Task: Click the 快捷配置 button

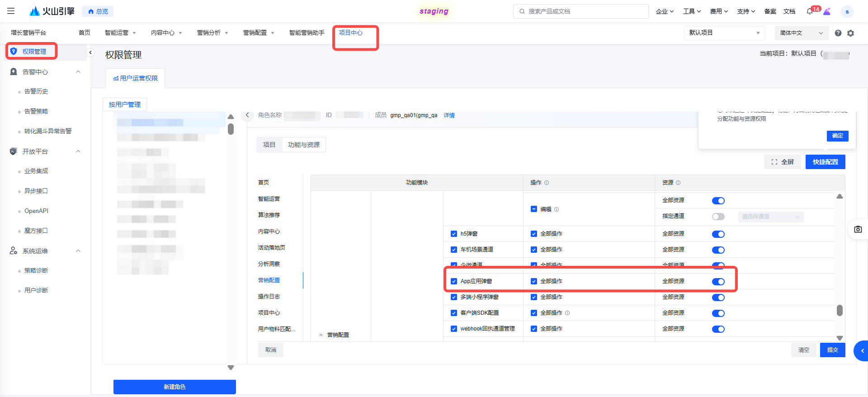Action: [825, 162]
